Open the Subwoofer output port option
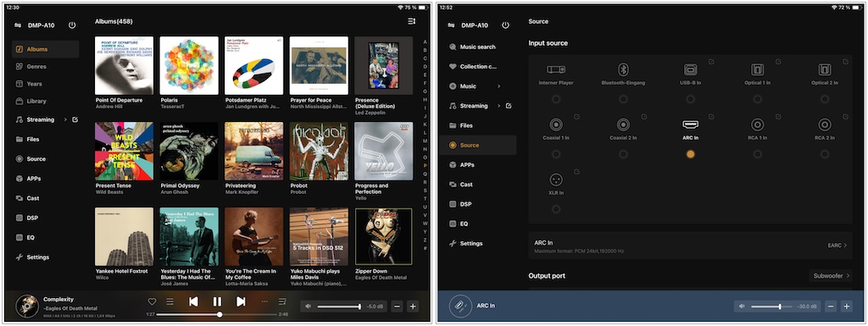This screenshot has width=868, height=326. (x=831, y=276)
